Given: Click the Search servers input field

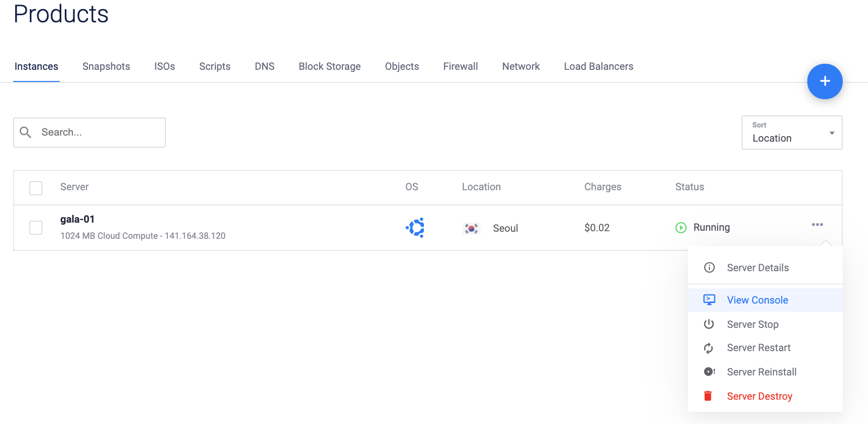Looking at the screenshot, I should [90, 133].
